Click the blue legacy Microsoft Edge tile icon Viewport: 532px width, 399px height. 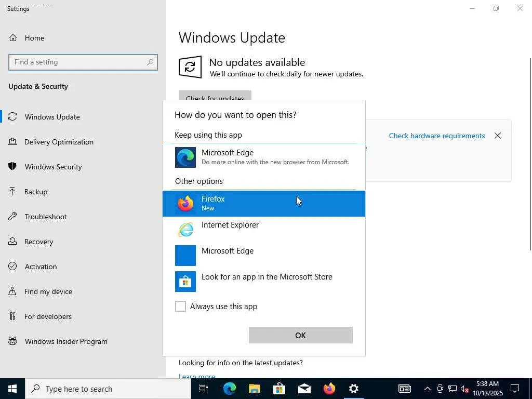click(185, 256)
